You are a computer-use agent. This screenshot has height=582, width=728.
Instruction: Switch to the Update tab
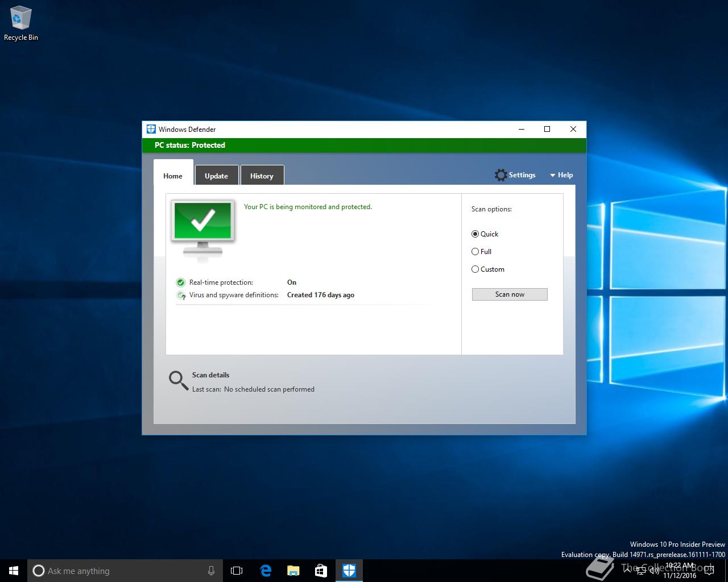coord(216,176)
